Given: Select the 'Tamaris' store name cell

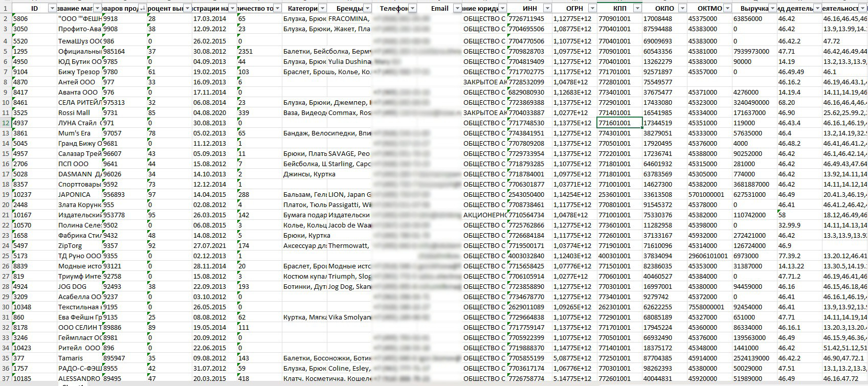Looking at the screenshot, I should click(79, 358).
